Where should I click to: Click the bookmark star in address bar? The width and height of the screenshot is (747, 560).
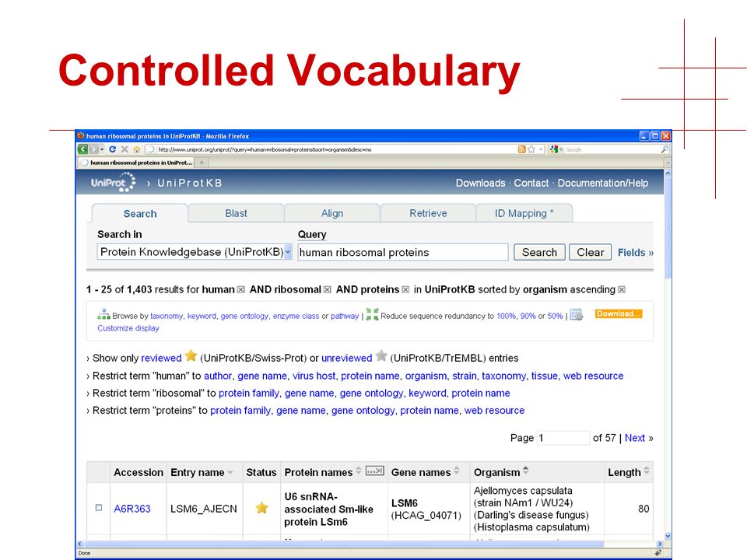pos(531,149)
